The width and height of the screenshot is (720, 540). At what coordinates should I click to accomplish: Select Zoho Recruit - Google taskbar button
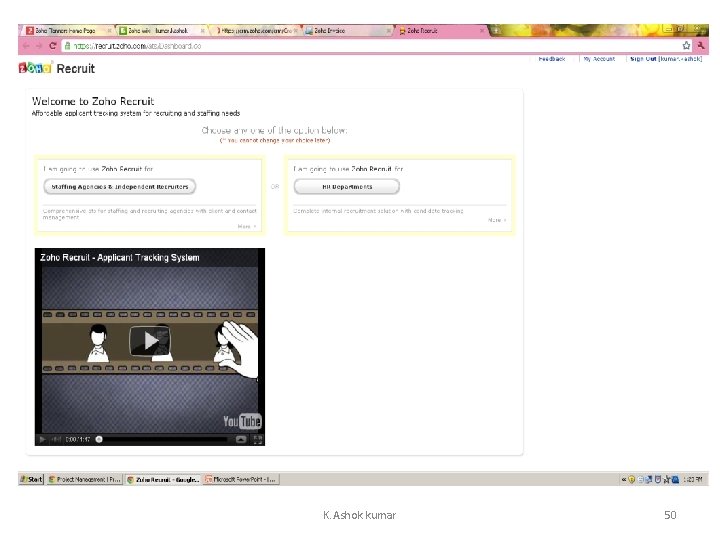point(163,479)
